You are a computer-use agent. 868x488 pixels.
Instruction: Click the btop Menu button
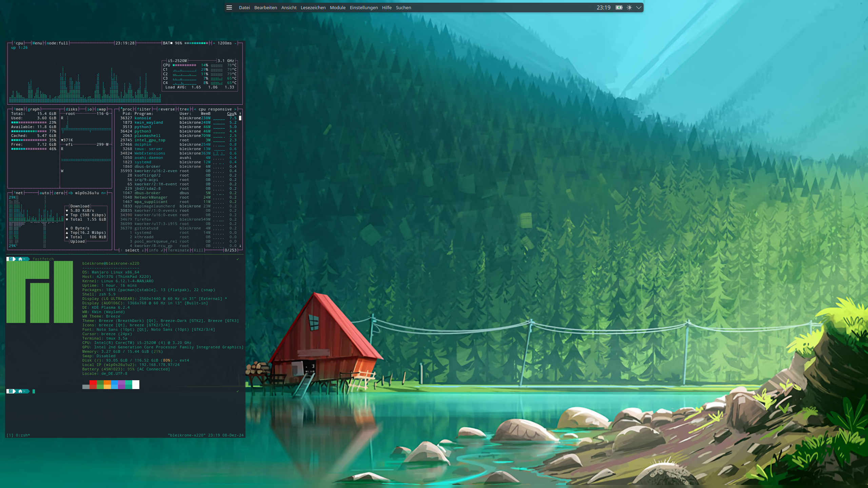[37, 43]
